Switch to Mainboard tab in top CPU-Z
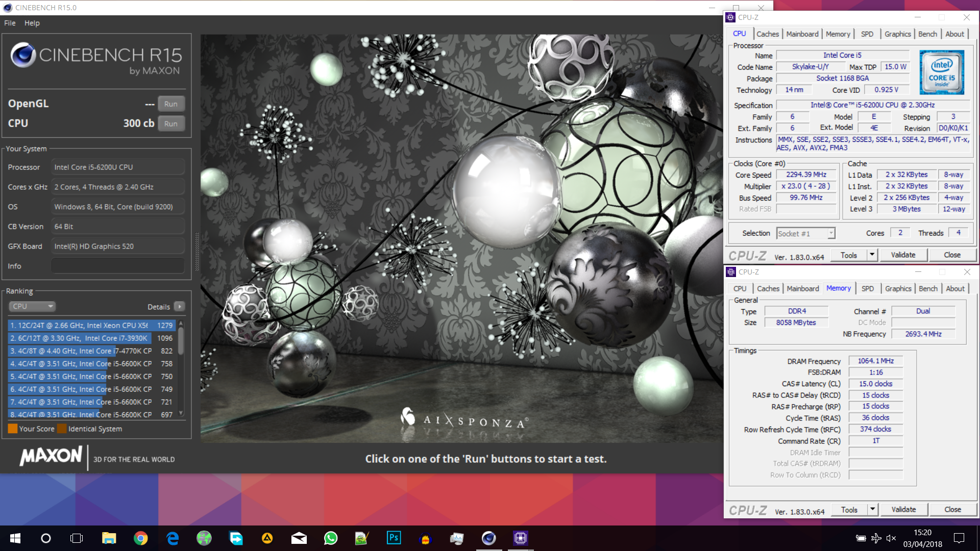The image size is (980, 551). (x=802, y=34)
